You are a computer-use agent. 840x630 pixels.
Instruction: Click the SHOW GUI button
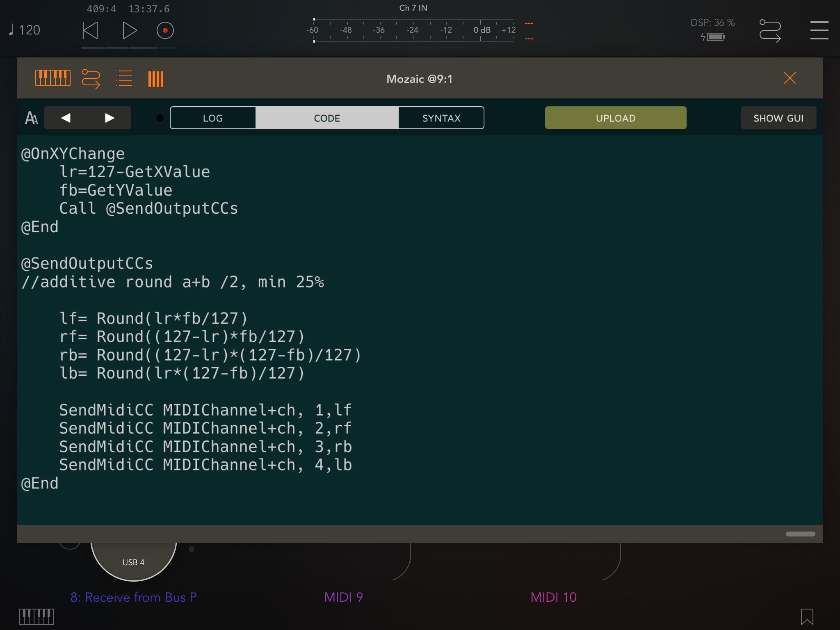click(778, 118)
